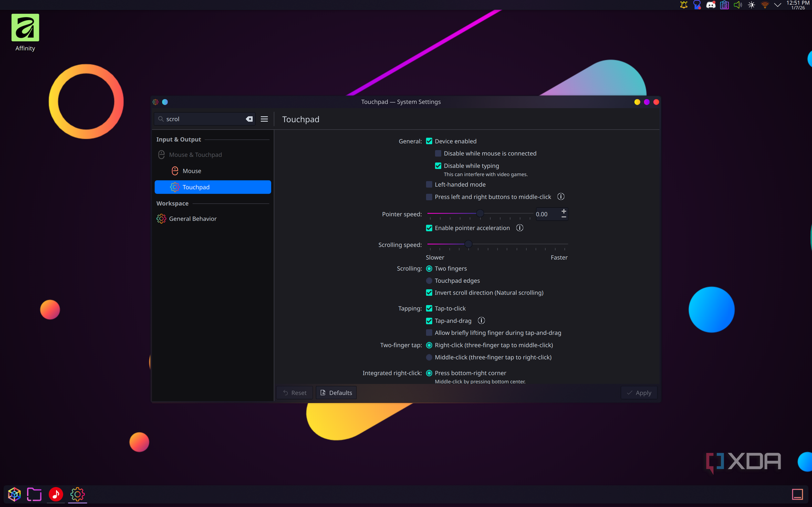This screenshot has height=507, width=812.
Task: Open Affinity desktop shortcut
Action: click(x=25, y=33)
